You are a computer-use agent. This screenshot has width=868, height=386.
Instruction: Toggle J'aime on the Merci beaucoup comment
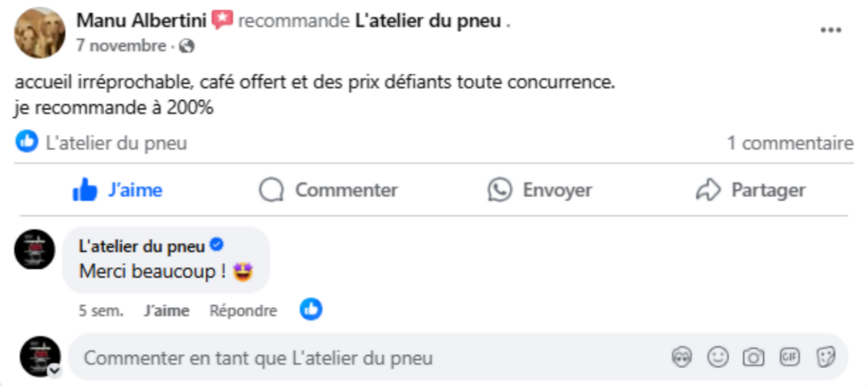(167, 311)
